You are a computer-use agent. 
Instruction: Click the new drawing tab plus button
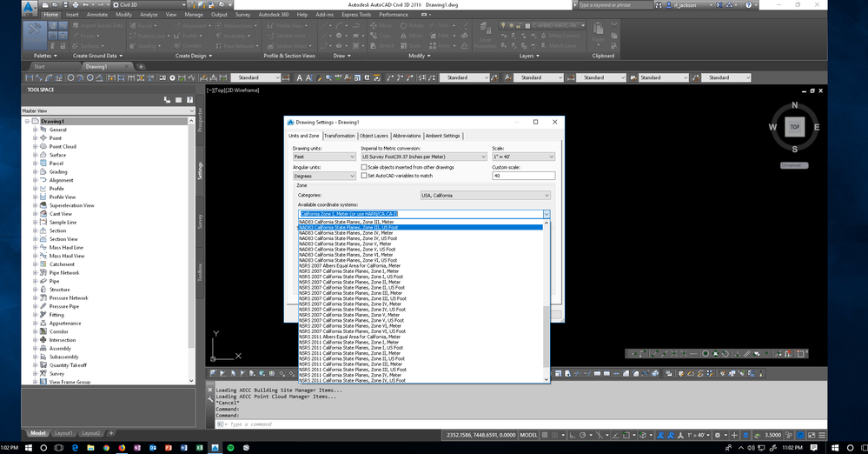click(x=141, y=66)
